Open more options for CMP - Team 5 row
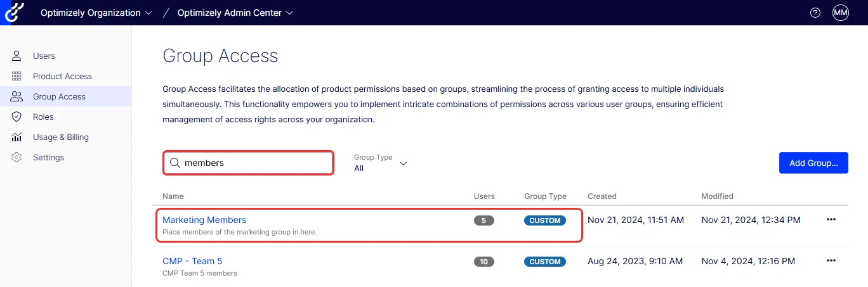Viewport: 868px width, 287px height. [x=831, y=261]
